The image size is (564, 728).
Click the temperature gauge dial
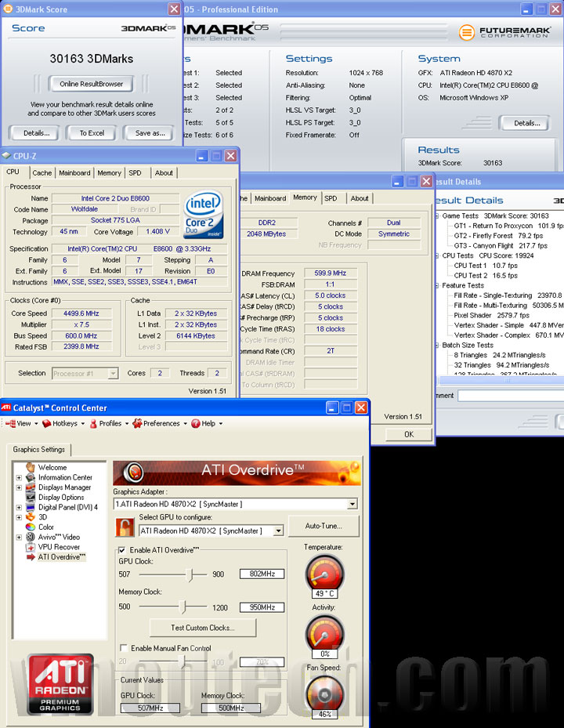click(x=324, y=573)
